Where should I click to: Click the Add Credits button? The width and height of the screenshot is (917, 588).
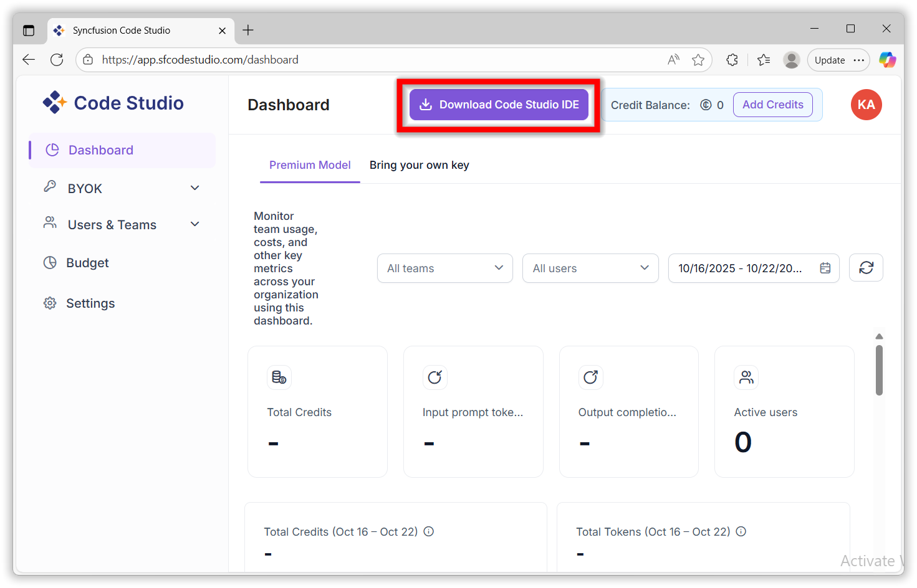coord(772,105)
